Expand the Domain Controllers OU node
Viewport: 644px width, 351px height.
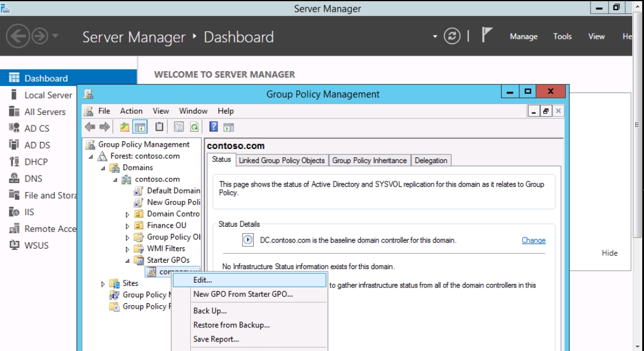click(127, 214)
